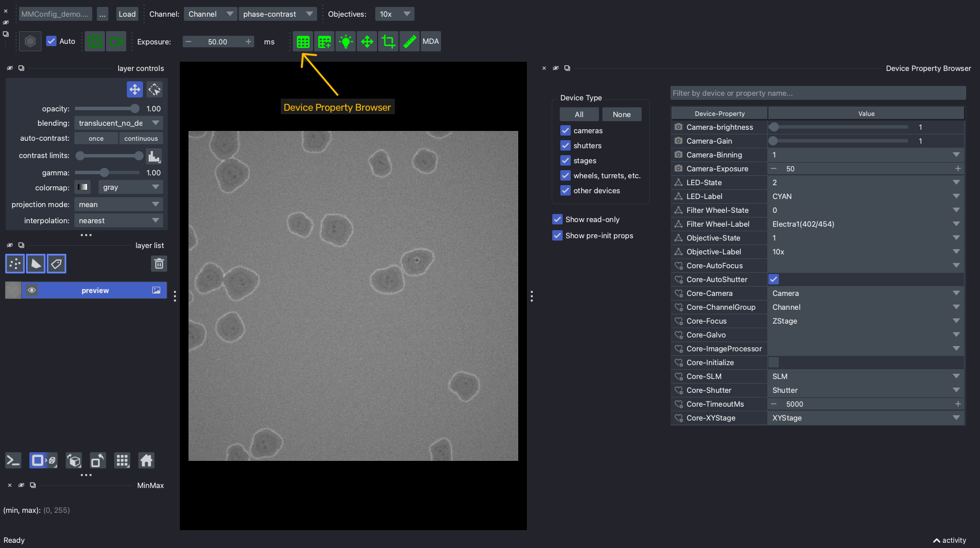Click the Camera-brightness slider
980x548 pixels.
[x=839, y=127]
